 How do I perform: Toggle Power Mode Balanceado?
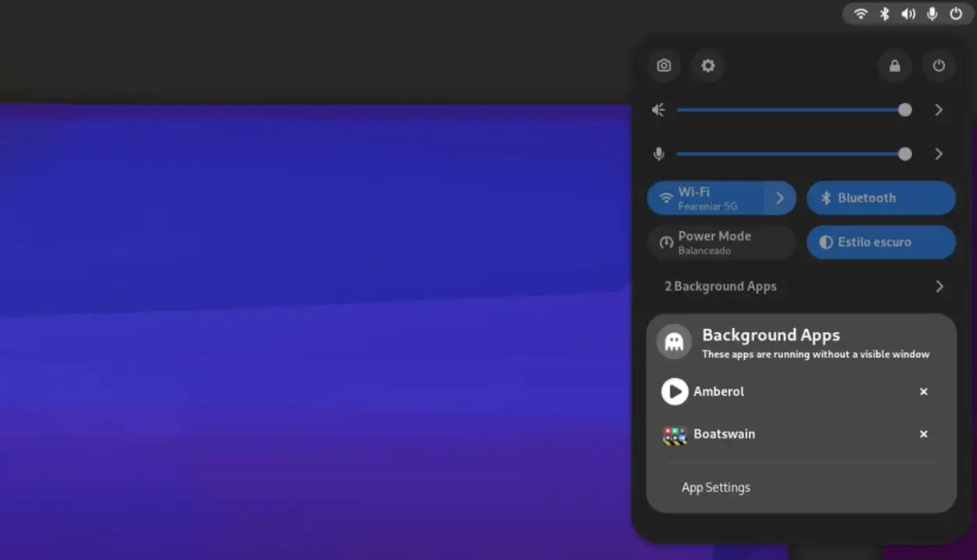point(721,242)
